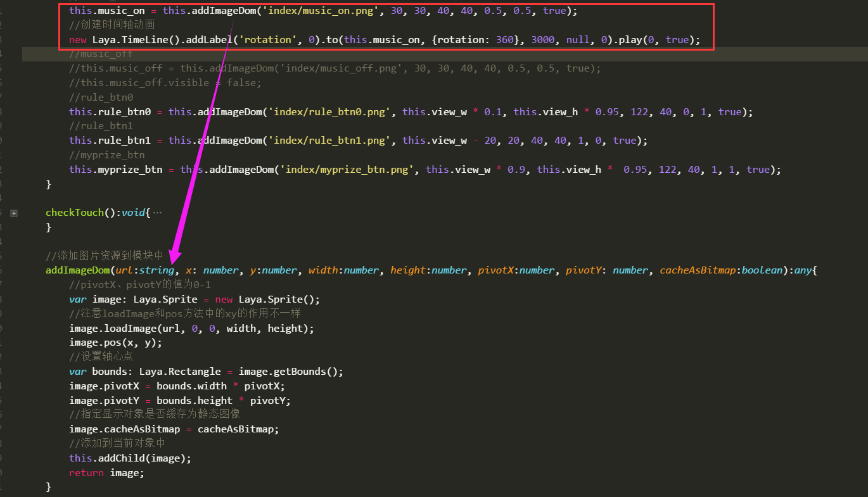Click the 'index/rule_btn1.png' string
The image size is (868, 497).
(329, 141)
